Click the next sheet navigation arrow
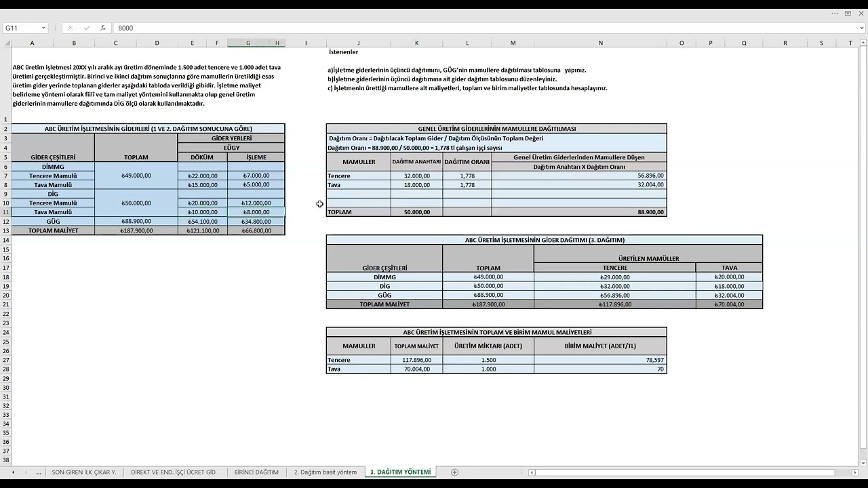Screen dimensions: 868x488 (26, 472)
